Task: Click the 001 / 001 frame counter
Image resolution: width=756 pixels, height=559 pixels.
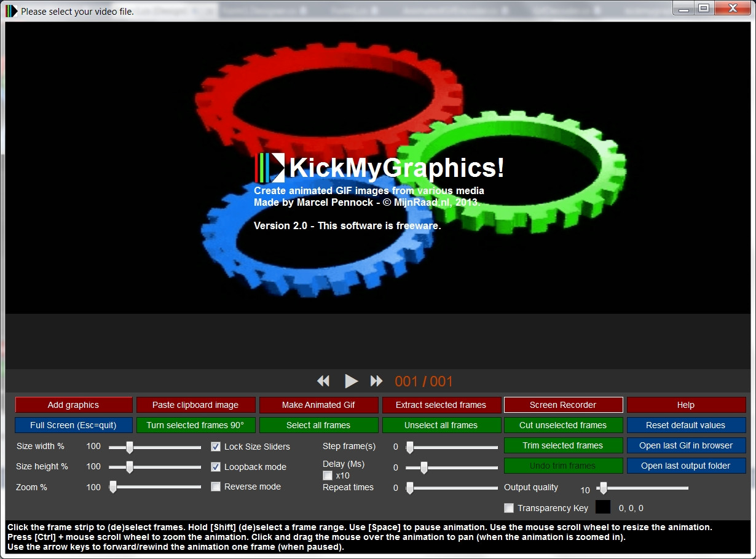Action: [424, 381]
